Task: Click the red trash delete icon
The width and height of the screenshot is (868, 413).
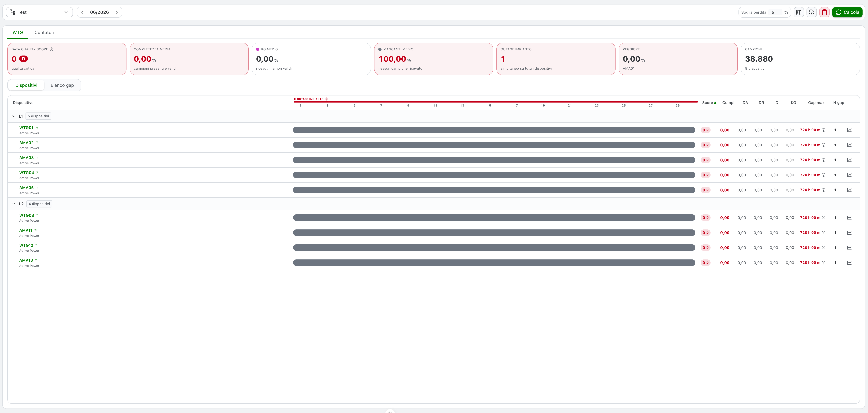Action: [x=824, y=12]
